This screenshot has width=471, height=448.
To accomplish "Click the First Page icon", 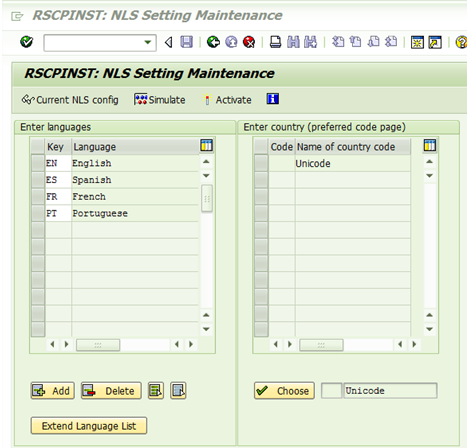I will pos(338,42).
